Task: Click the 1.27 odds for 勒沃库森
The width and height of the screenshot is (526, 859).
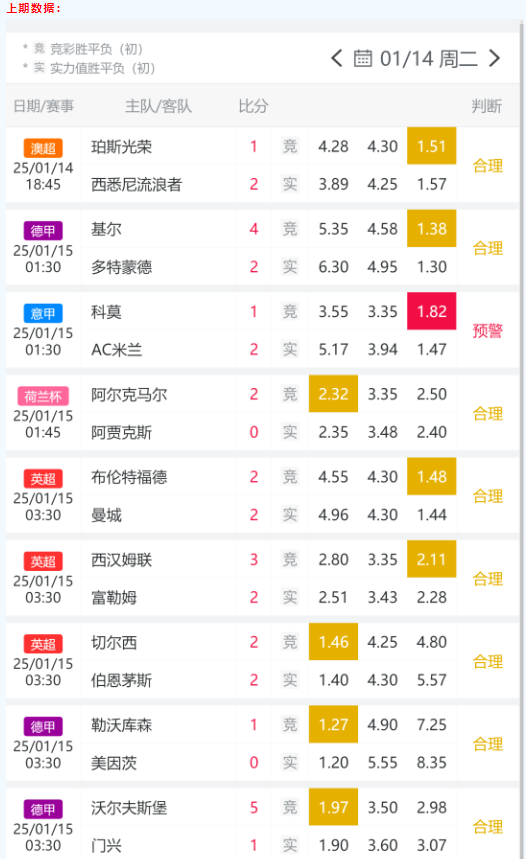Action: (333, 724)
